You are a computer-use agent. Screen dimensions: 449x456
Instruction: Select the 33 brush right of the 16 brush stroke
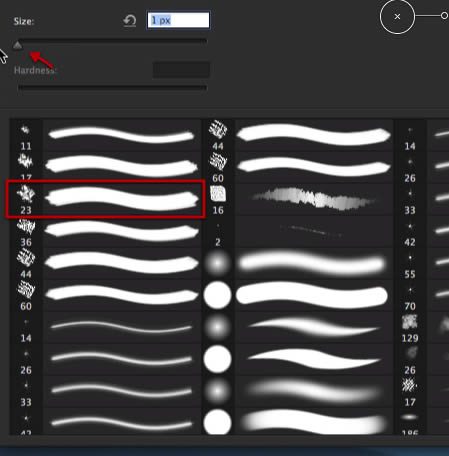tap(422, 199)
